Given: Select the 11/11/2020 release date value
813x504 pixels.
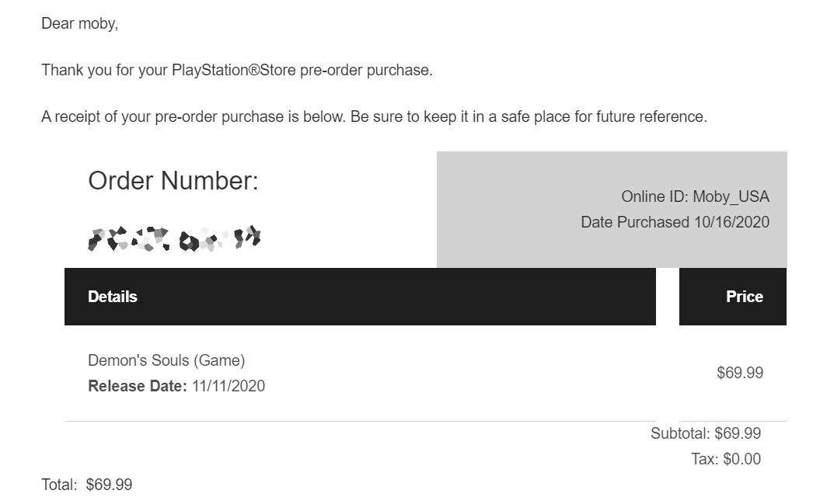Looking at the screenshot, I should (228, 386).
